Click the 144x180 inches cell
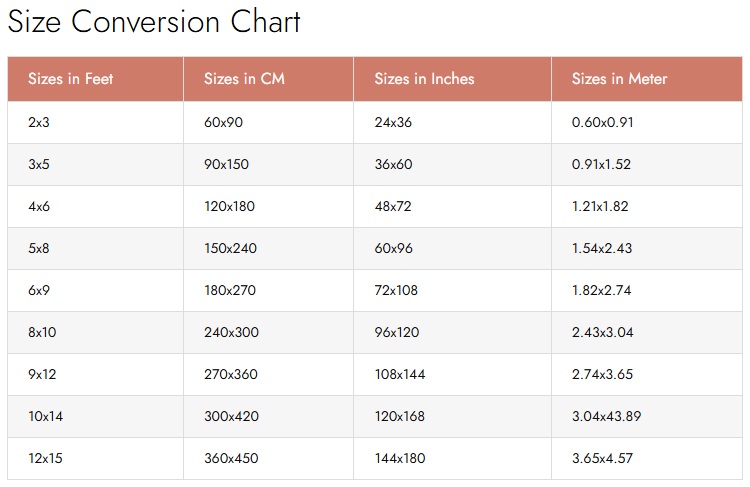Viewport: 750px width, 487px height. (452, 459)
